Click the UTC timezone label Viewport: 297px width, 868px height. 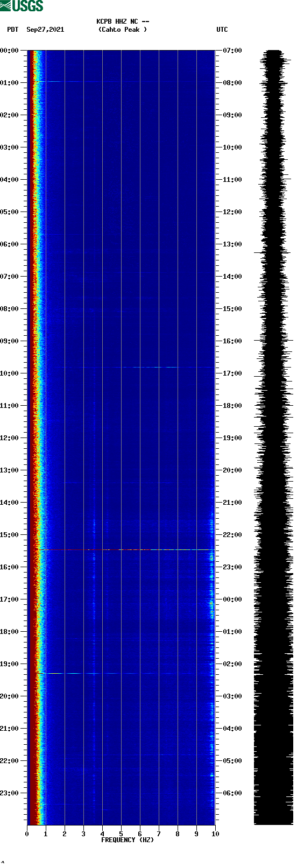tap(222, 30)
